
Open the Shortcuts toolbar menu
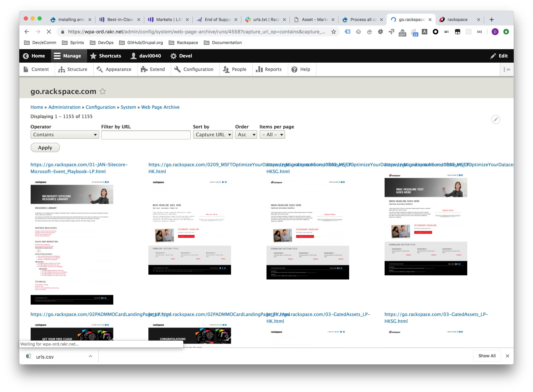click(106, 56)
